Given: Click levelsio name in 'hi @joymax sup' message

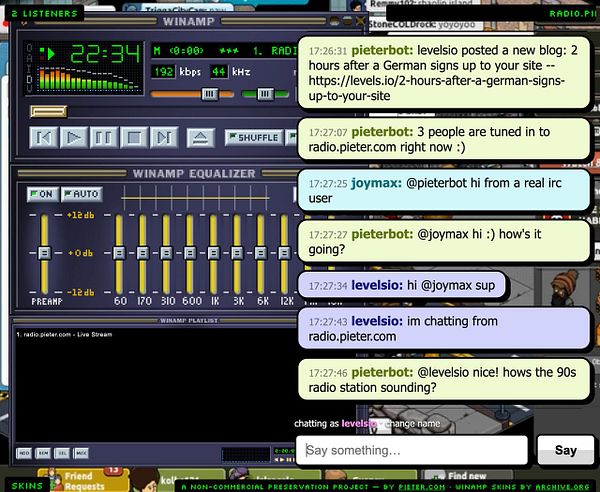Looking at the screenshot, I should coord(377,285).
